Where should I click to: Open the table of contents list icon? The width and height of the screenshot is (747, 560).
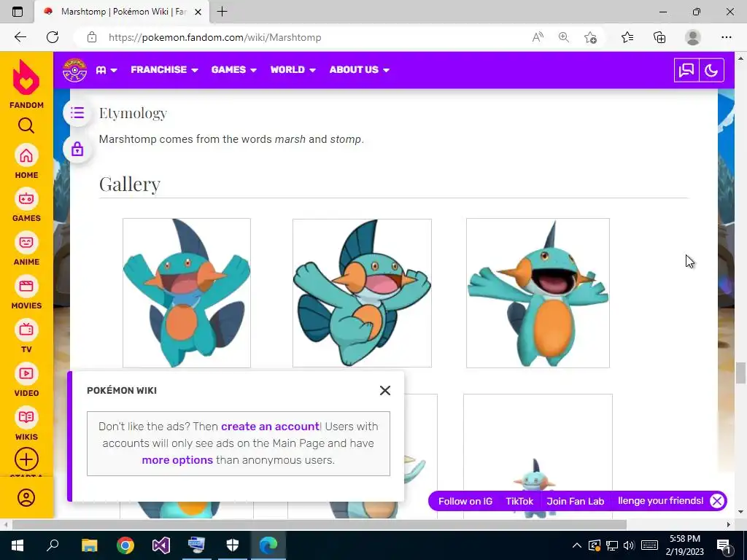[77, 113]
